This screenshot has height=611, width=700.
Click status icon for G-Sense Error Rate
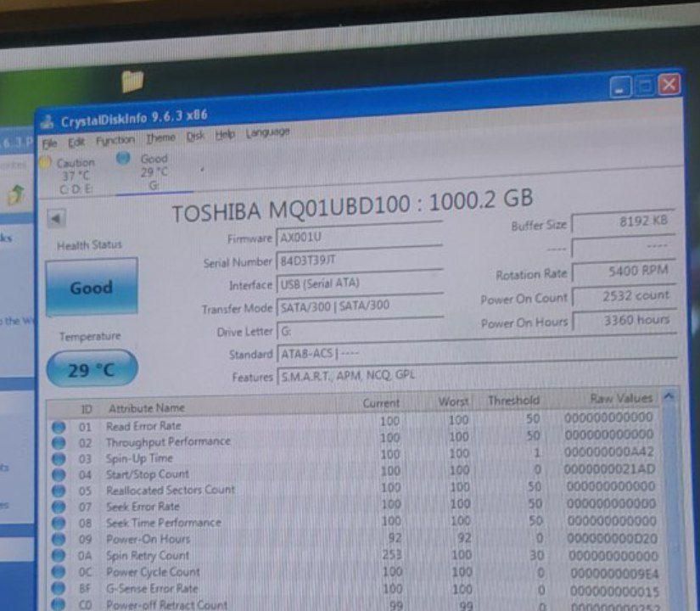coord(59,589)
